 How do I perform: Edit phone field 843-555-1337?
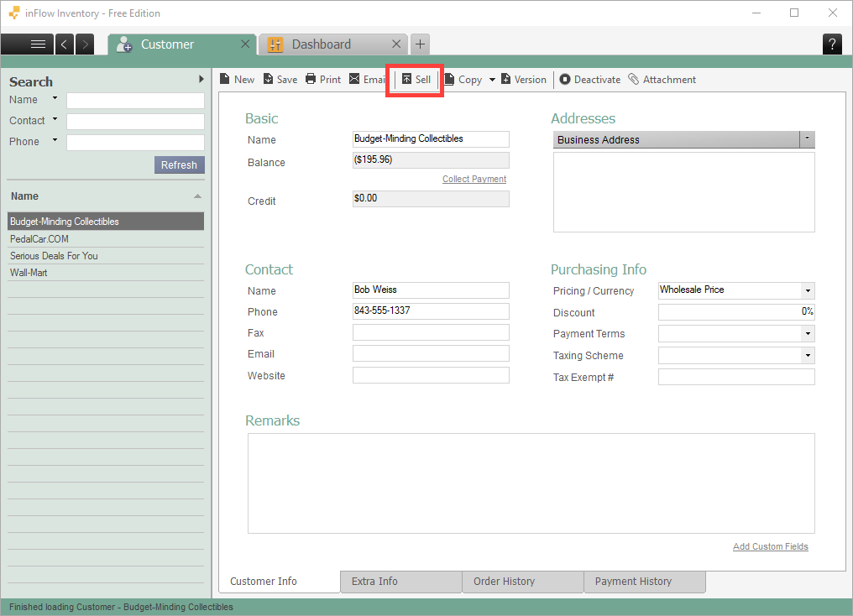pyautogui.click(x=431, y=311)
